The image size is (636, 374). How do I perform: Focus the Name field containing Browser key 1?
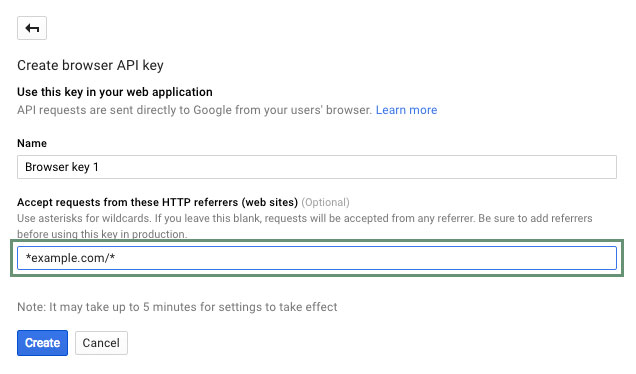click(x=317, y=167)
